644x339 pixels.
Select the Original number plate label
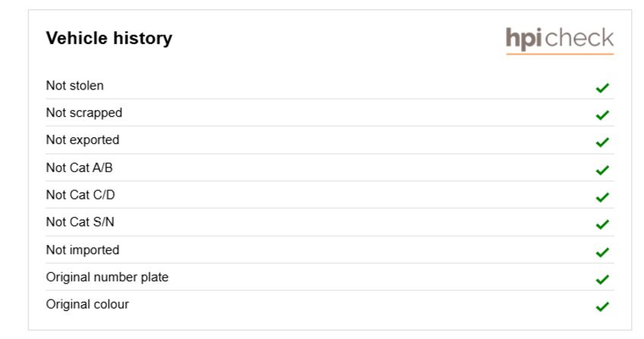coord(107,278)
